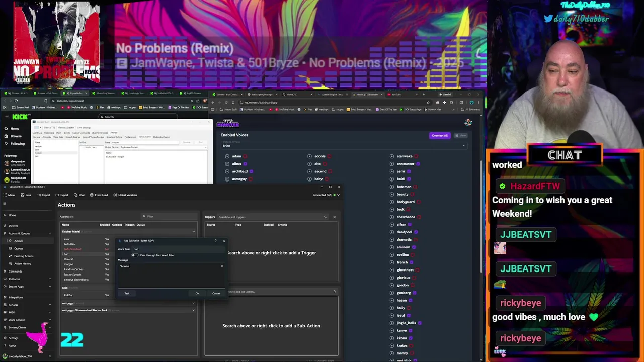Screen dimensions: 644x362
Task: Play the albus voice preview
Action: [x=227, y=164]
